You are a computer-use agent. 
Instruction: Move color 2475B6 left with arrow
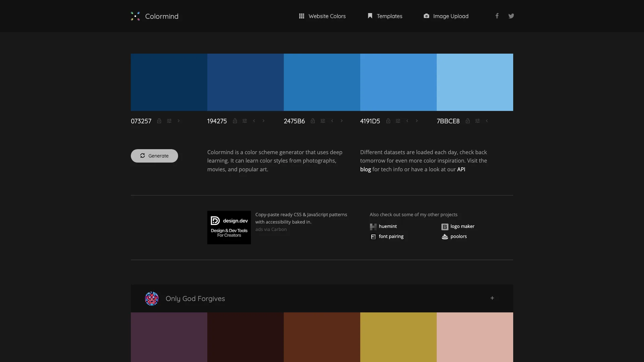332,121
